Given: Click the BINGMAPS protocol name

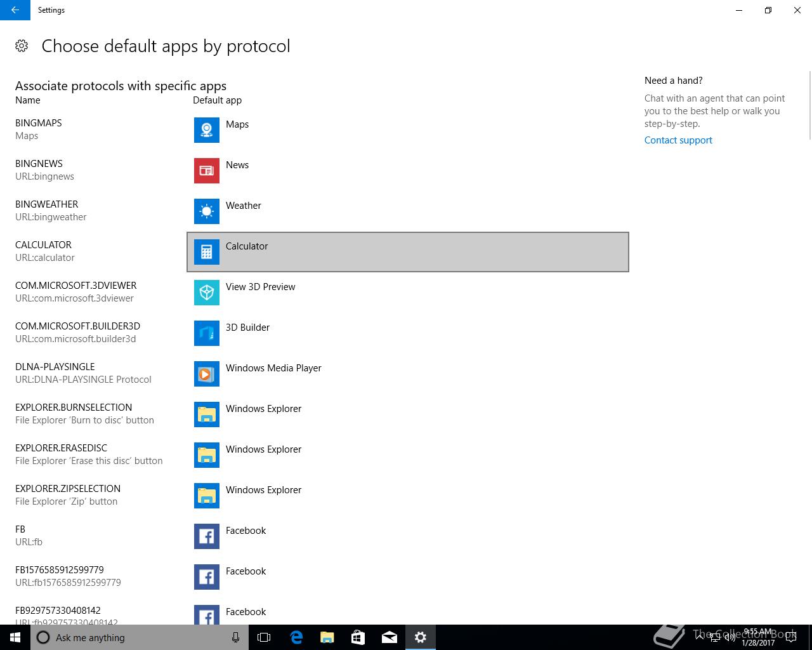Looking at the screenshot, I should (x=39, y=123).
